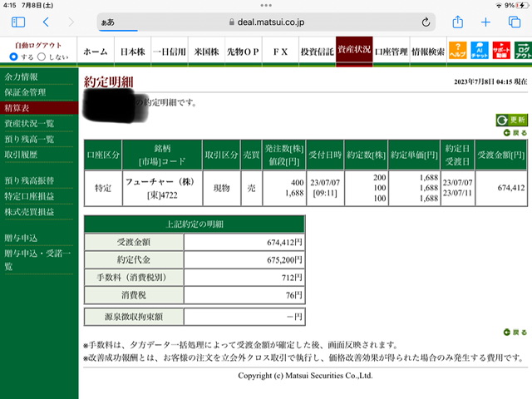Go back with the browser back arrow
532x399 pixels.
pos(47,22)
